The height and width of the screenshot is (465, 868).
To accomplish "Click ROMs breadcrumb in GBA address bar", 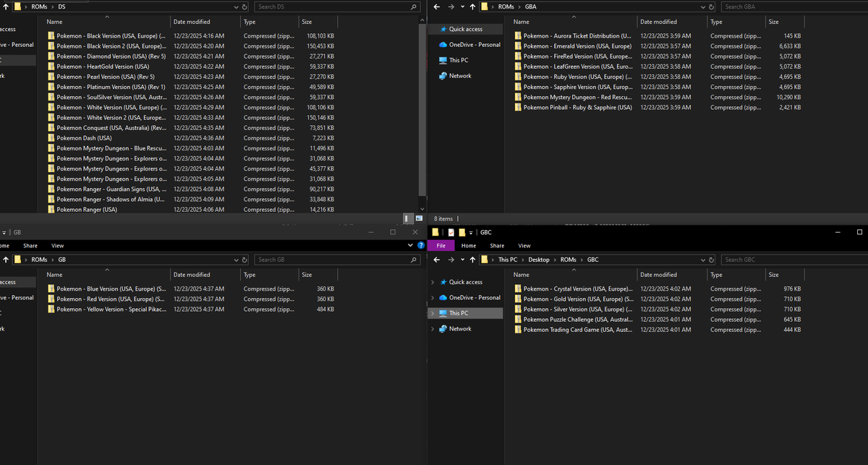I will [508, 7].
